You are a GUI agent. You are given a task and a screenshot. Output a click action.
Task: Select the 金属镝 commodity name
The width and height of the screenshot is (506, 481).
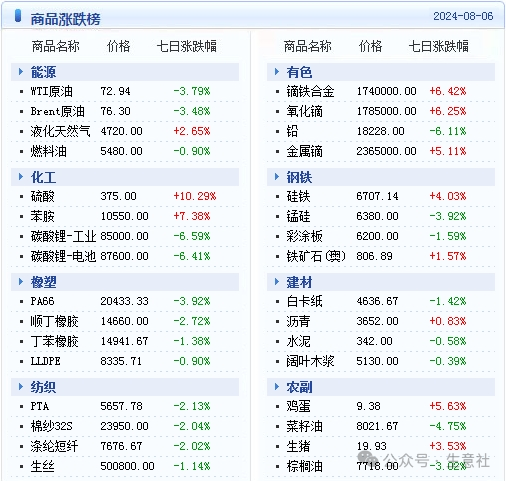coord(304,151)
